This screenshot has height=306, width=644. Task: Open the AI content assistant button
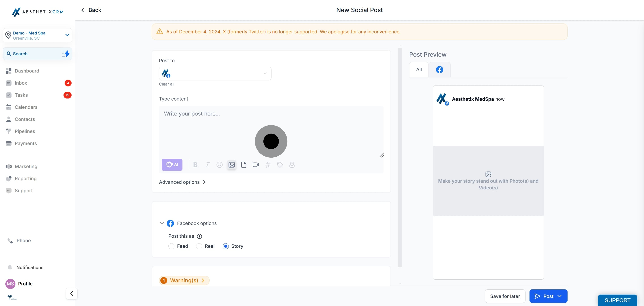[172, 165]
